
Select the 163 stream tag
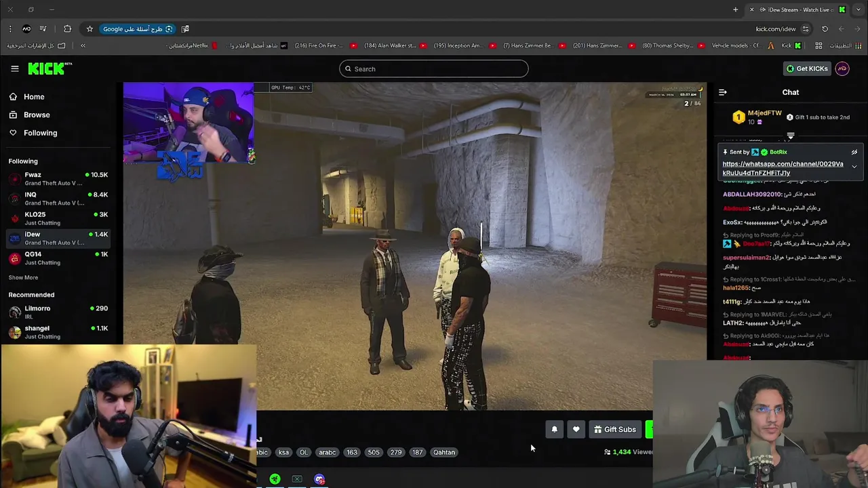[x=351, y=453]
